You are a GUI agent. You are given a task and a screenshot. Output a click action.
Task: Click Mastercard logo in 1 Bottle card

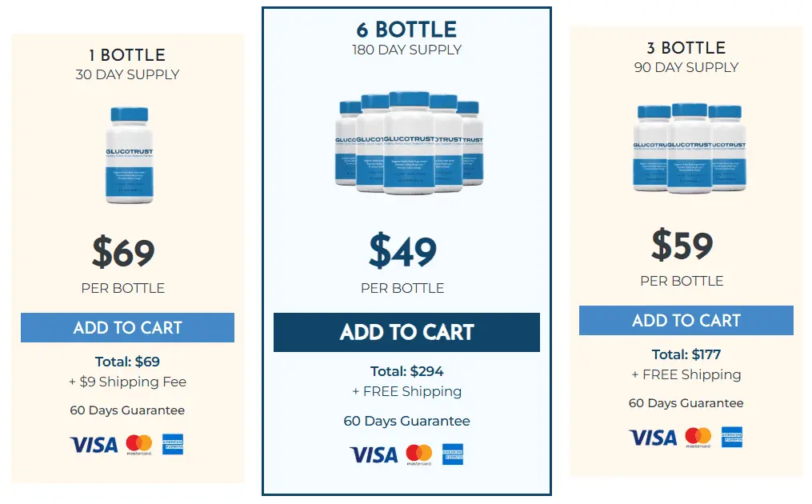[x=138, y=445]
